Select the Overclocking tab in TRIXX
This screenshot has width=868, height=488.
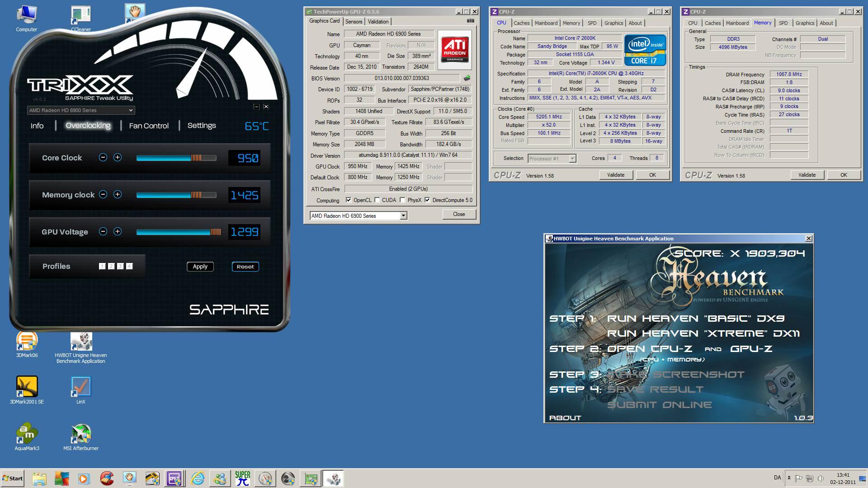(88, 125)
